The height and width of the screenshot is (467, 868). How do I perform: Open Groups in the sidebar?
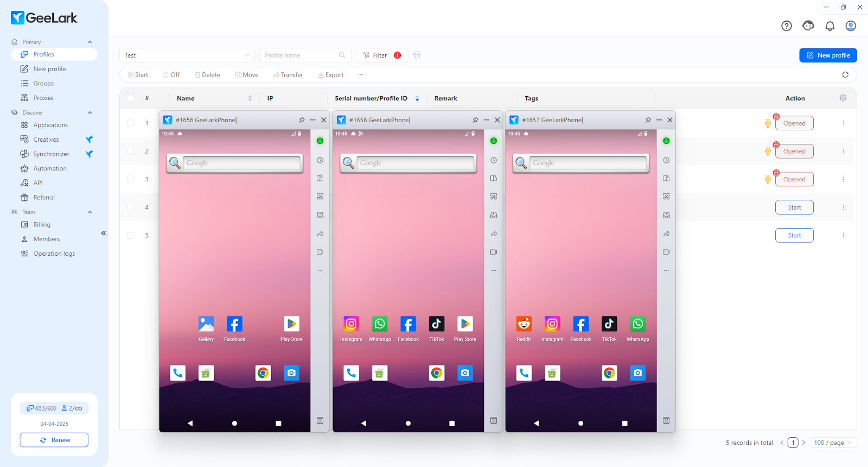click(43, 83)
